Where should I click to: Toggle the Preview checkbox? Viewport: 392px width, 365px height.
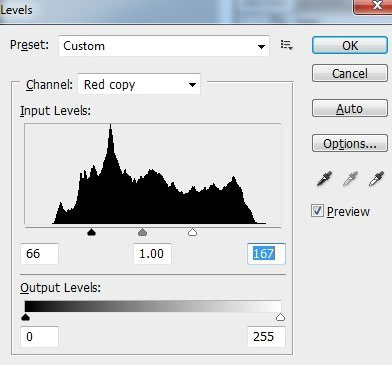pyautogui.click(x=317, y=211)
